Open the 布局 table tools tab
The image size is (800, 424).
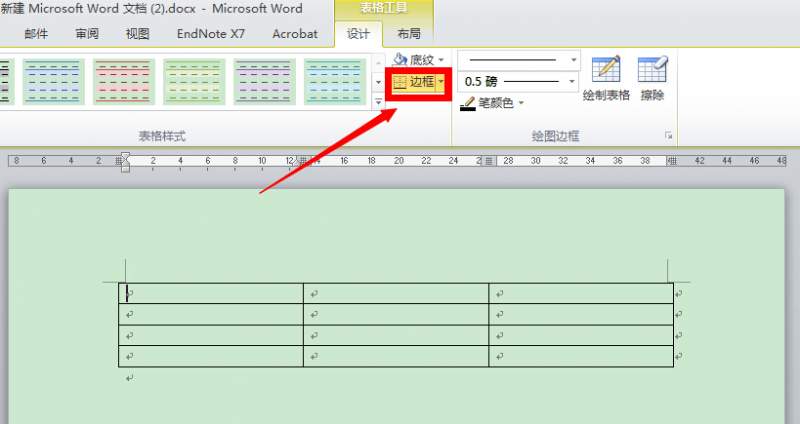point(409,34)
